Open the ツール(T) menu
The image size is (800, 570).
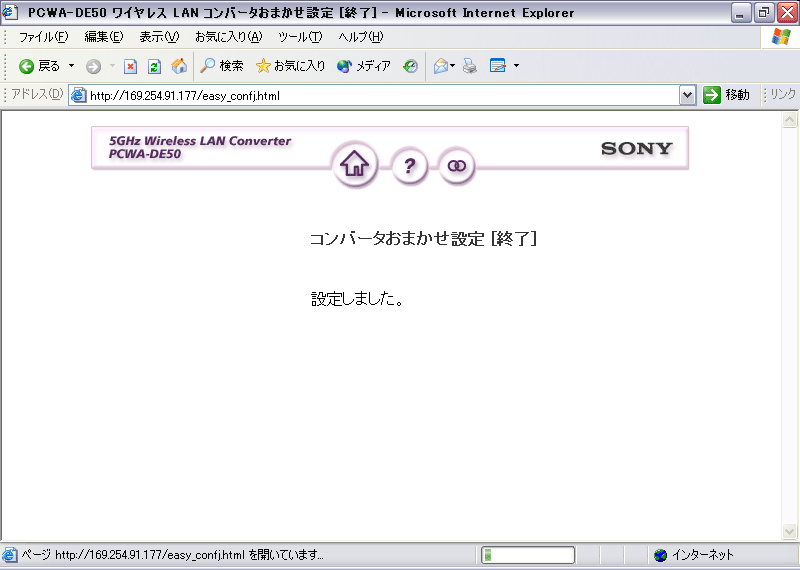point(300,37)
